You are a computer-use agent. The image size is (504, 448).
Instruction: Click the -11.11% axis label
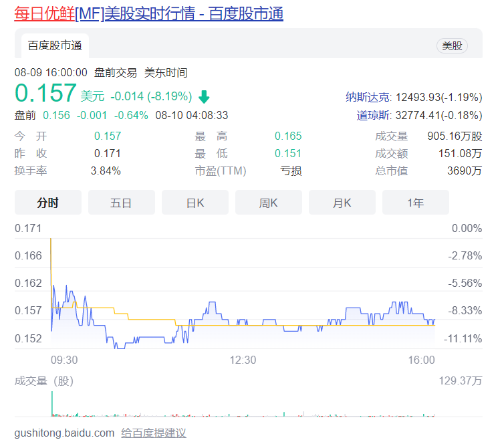pos(463,338)
